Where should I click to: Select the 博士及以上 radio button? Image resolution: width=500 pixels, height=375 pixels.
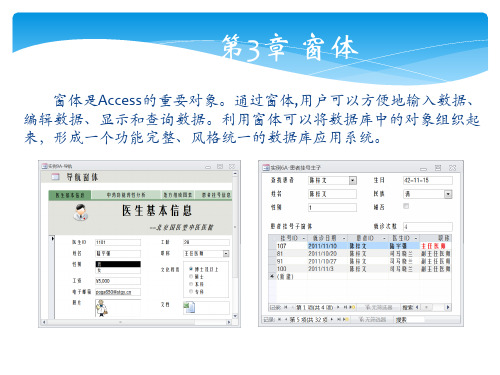point(191,269)
